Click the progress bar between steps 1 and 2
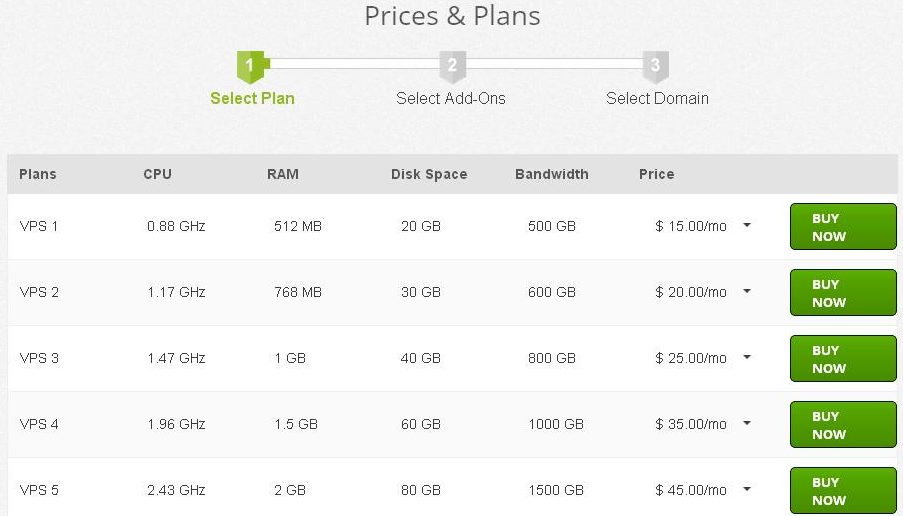Image resolution: width=903 pixels, height=516 pixels. point(352,64)
